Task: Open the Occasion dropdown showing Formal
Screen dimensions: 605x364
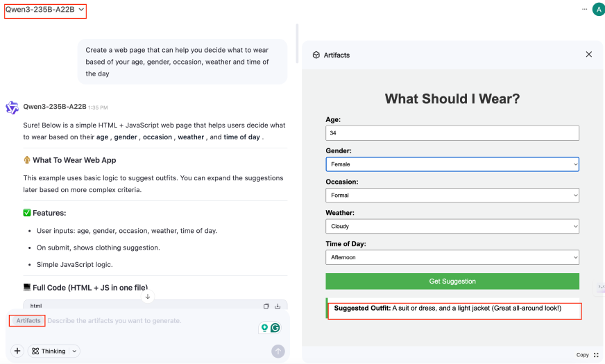Action: click(452, 195)
